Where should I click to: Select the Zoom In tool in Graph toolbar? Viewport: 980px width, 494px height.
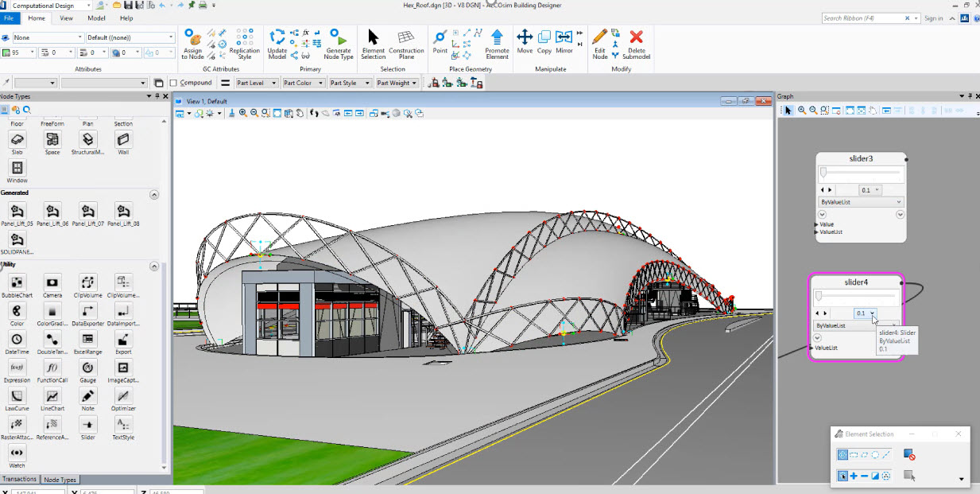click(800, 110)
